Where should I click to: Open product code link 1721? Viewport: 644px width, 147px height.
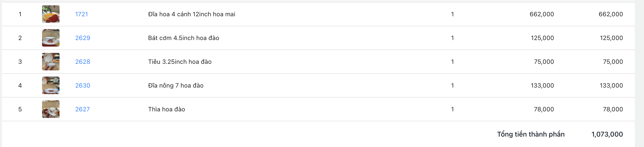81,14
